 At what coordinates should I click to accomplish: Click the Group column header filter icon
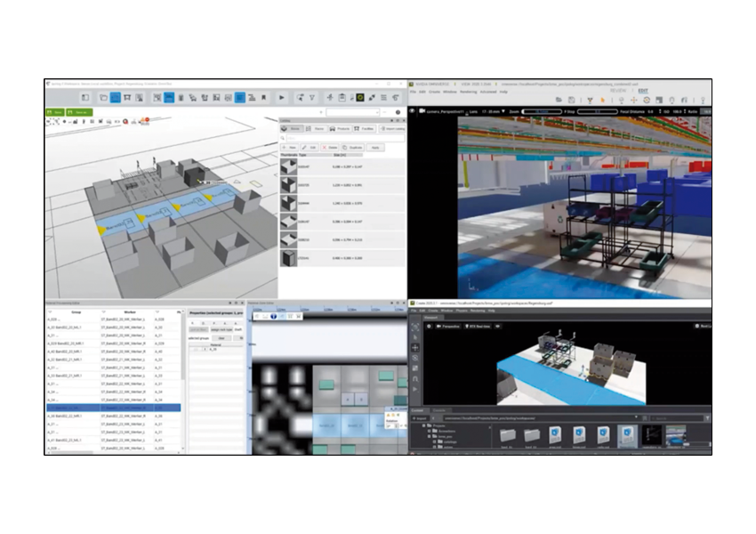pos(50,312)
